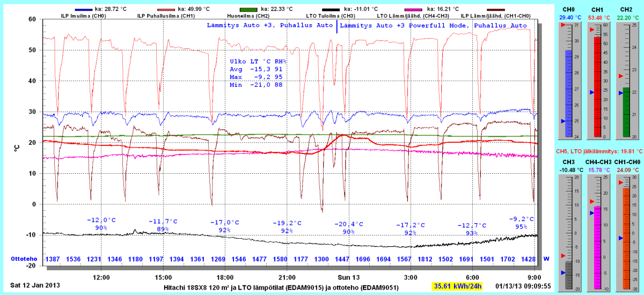Click the blue min marker on CH0 gauge
The height and width of the screenshot is (295, 644).
pyautogui.click(x=563, y=121)
